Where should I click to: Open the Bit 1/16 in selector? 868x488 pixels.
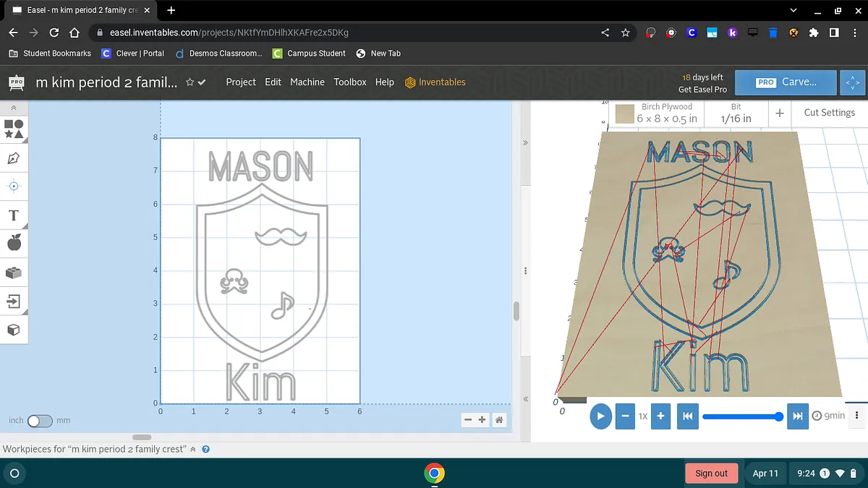[x=736, y=113]
